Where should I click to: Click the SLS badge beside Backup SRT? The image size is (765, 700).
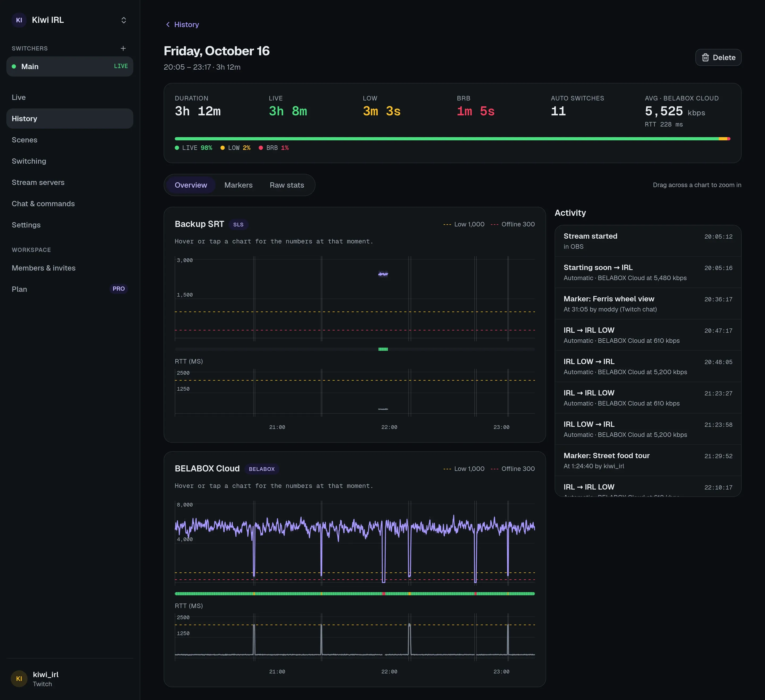pyautogui.click(x=238, y=224)
